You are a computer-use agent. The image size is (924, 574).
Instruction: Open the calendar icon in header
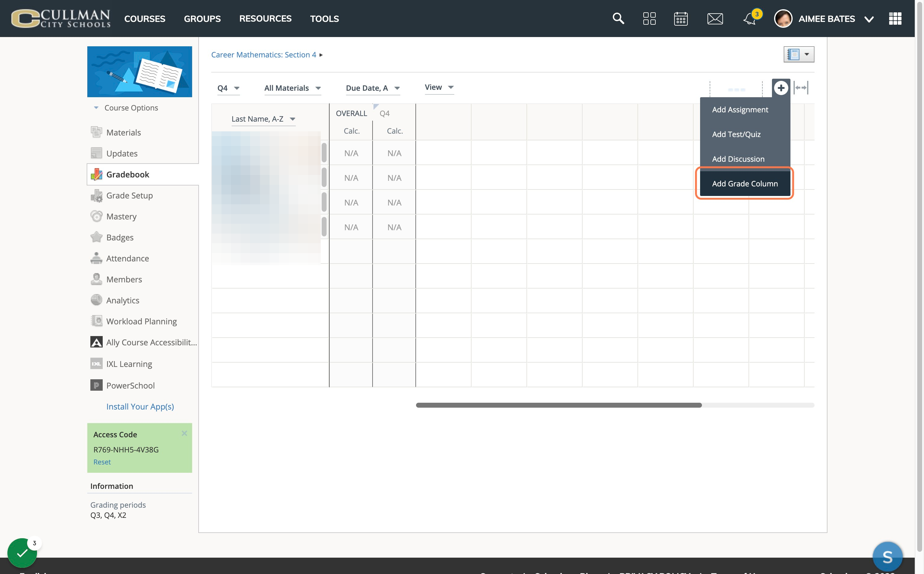point(681,18)
